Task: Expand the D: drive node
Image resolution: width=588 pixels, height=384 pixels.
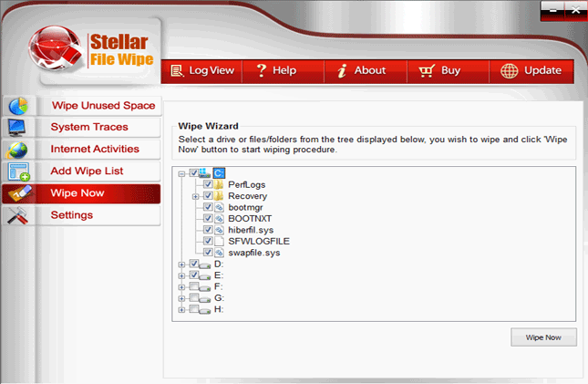Action: pyautogui.click(x=181, y=265)
